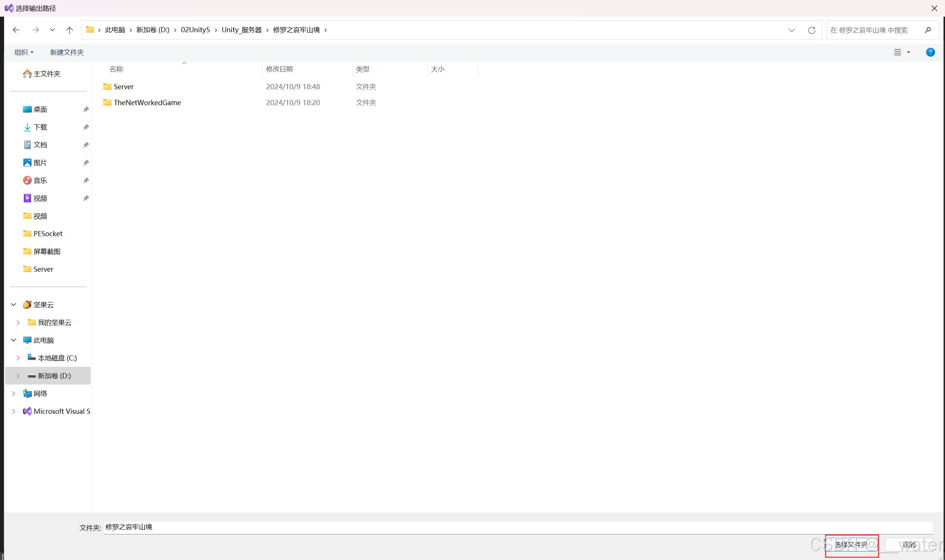Viewport: 945px width, 560px height.
Task: Expand the chevron after 修罗之哀牢山境 breadcrumb
Action: coord(325,30)
